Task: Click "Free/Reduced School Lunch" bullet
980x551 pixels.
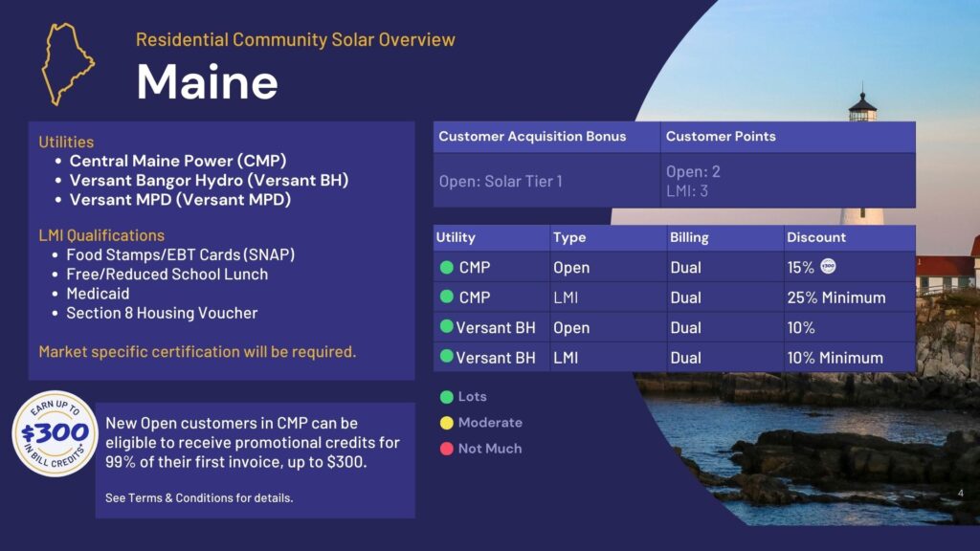Action: pos(167,275)
